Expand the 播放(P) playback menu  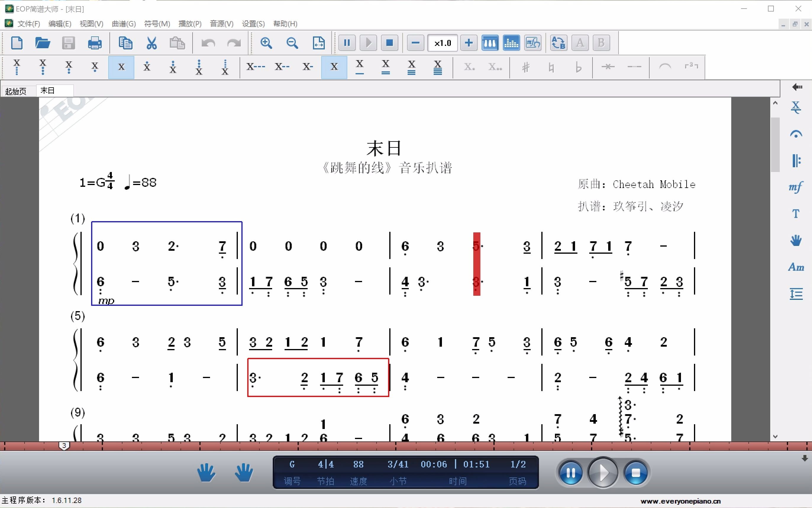tap(190, 23)
